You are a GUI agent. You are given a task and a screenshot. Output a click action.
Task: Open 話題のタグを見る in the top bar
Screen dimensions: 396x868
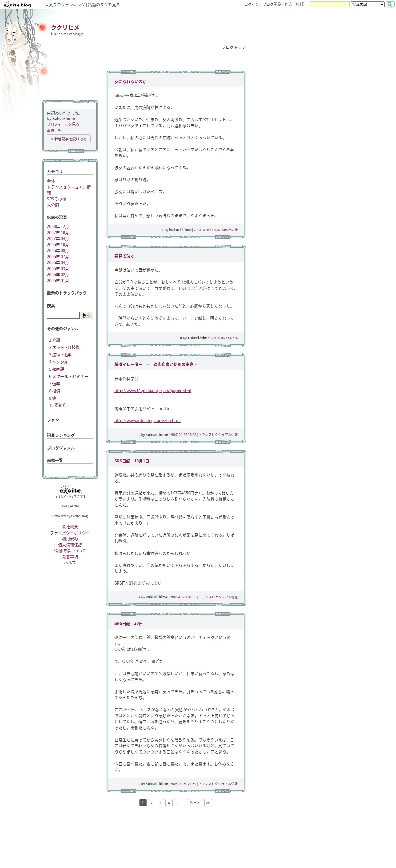(104, 5)
